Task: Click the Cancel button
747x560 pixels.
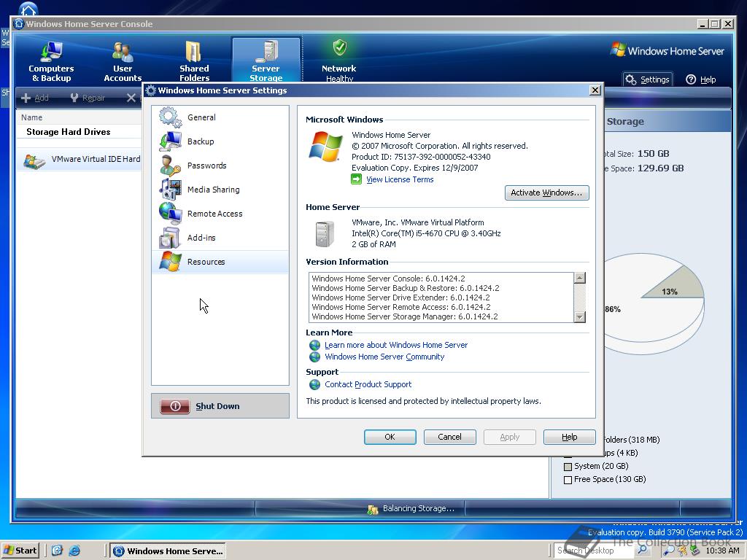Action: [x=449, y=437]
